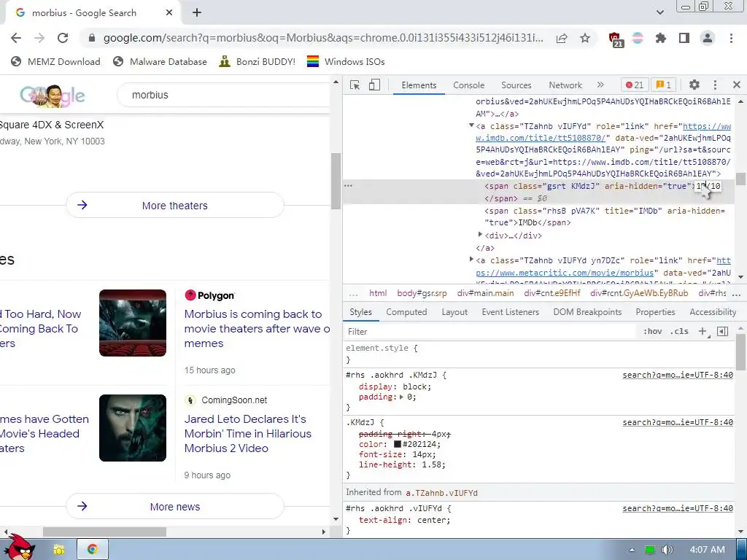Select div#cnt.e9EfHf in breadcrumb
The image size is (747, 560).
click(x=552, y=293)
